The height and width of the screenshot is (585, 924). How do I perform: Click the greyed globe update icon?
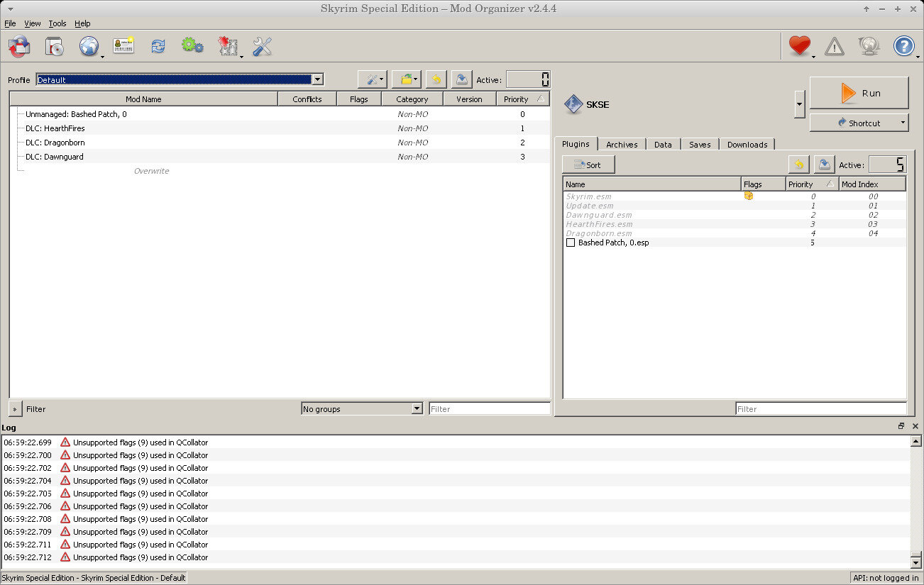[869, 47]
